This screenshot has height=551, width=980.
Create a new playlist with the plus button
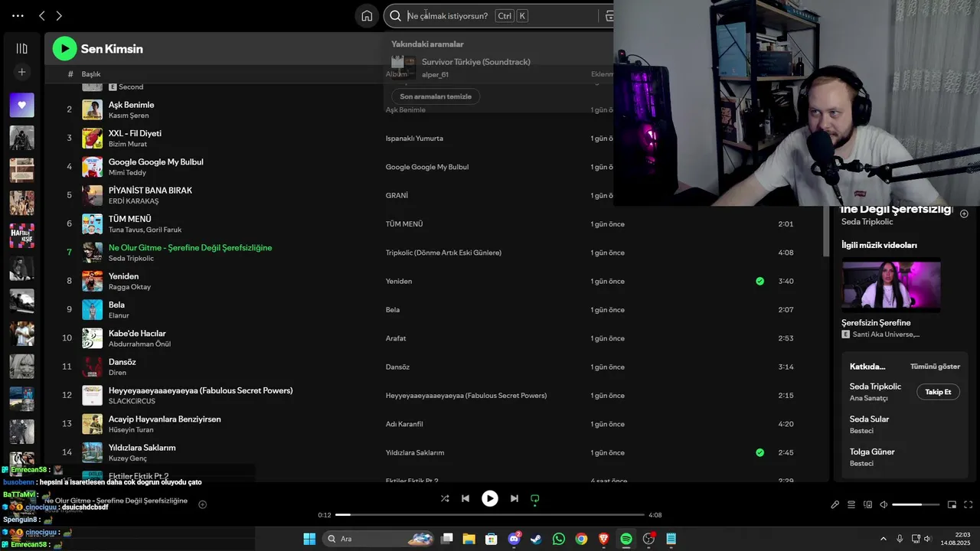tap(21, 72)
